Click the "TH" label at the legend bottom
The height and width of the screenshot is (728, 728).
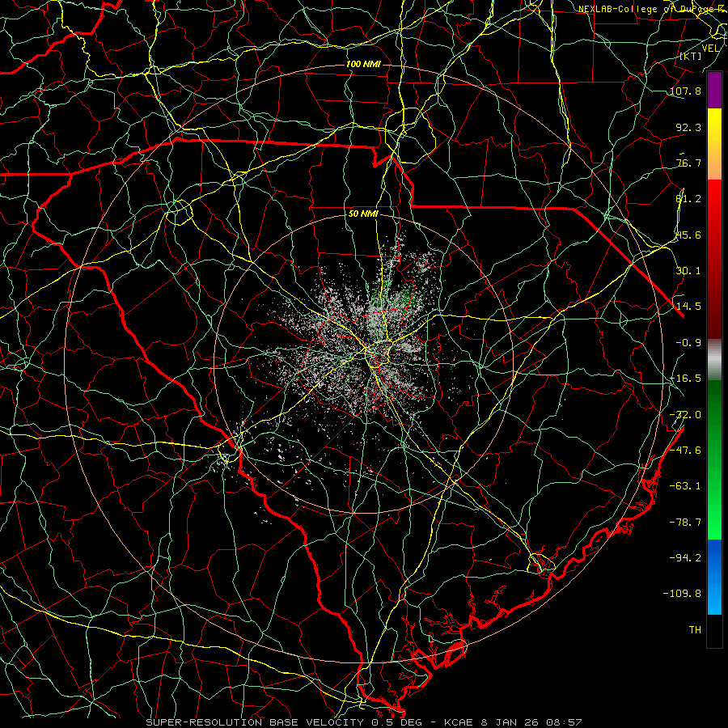695,630
